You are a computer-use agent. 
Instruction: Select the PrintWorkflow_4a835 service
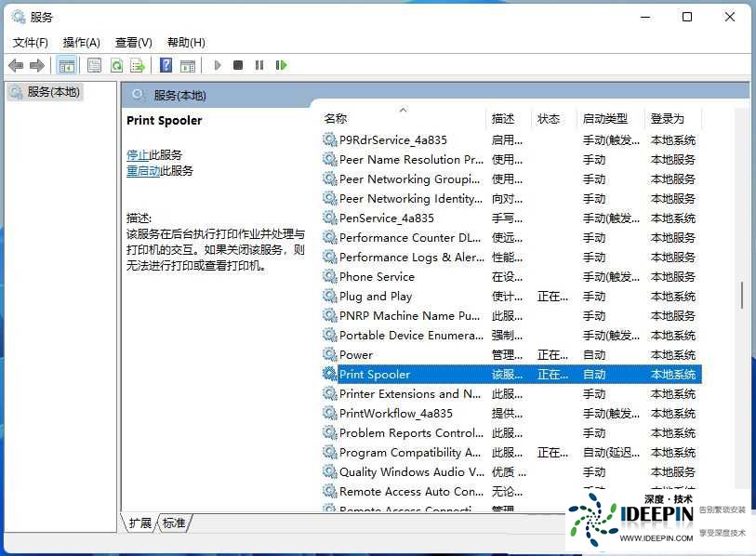point(511,413)
